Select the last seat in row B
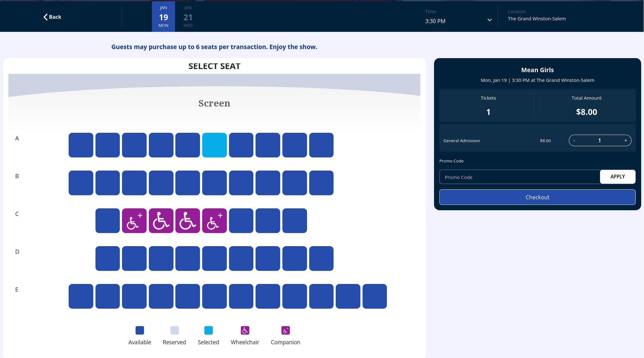Image resolution: width=644 pixels, height=358 pixels. (321, 183)
